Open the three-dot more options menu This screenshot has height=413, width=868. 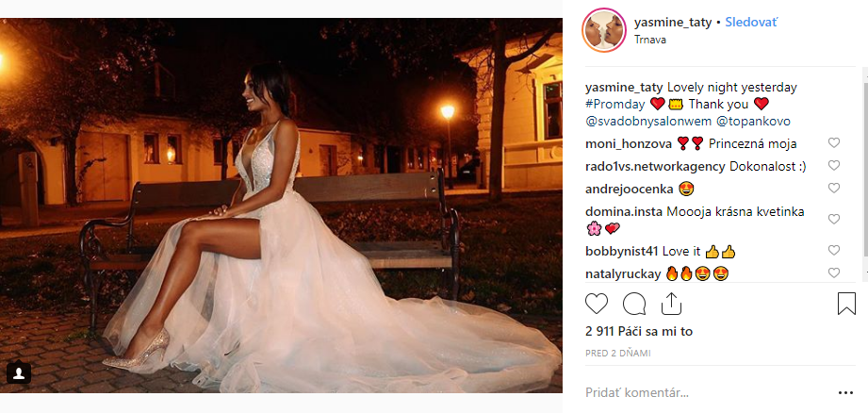point(846,393)
